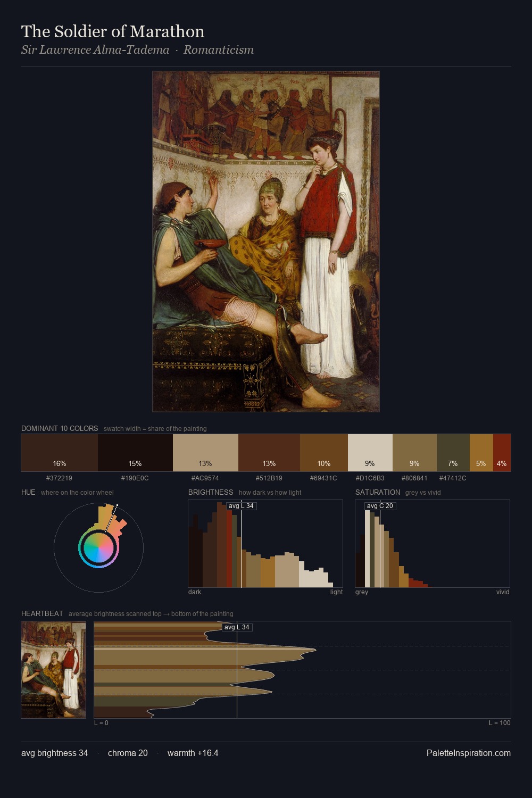This screenshot has height=798, width=532.
Task: Click the 'grey' saturation axis label
Action: pos(362,592)
